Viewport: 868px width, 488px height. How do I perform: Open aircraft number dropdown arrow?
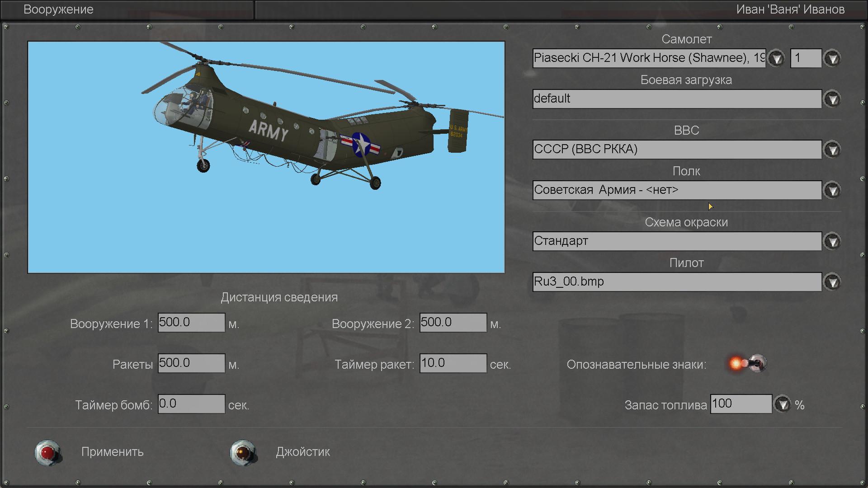click(832, 58)
